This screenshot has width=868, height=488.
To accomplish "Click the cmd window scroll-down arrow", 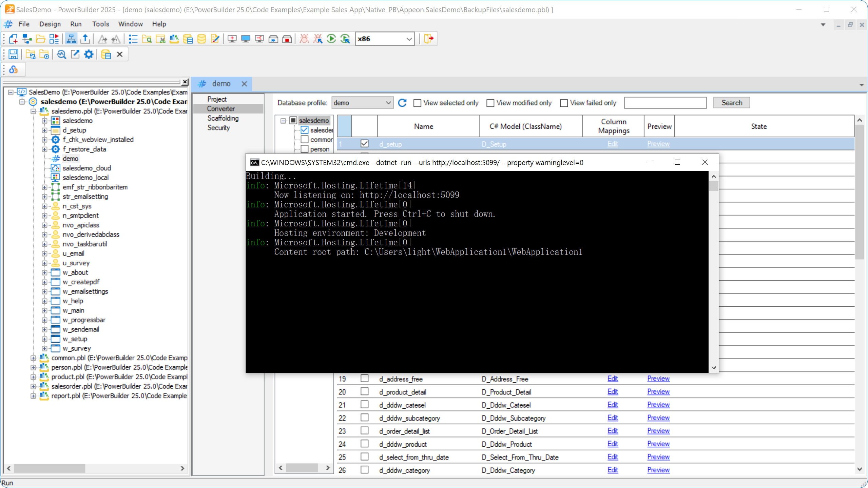I will [x=713, y=368].
